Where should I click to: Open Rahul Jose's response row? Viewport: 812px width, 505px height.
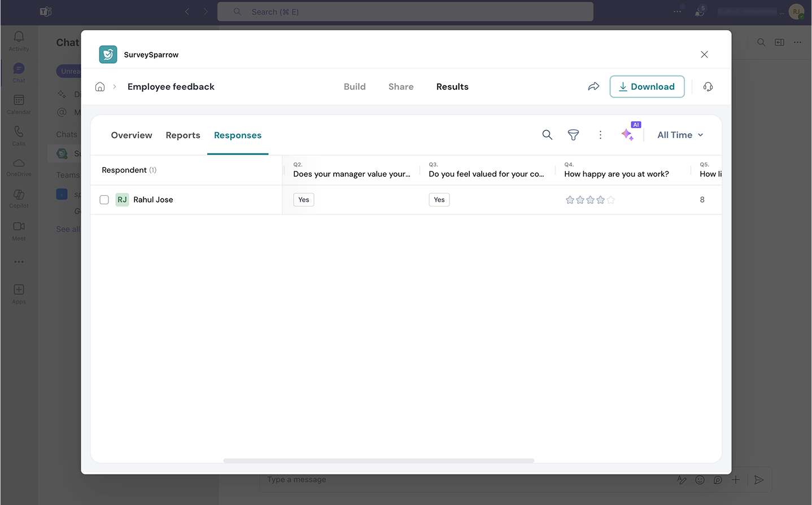(x=153, y=200)
